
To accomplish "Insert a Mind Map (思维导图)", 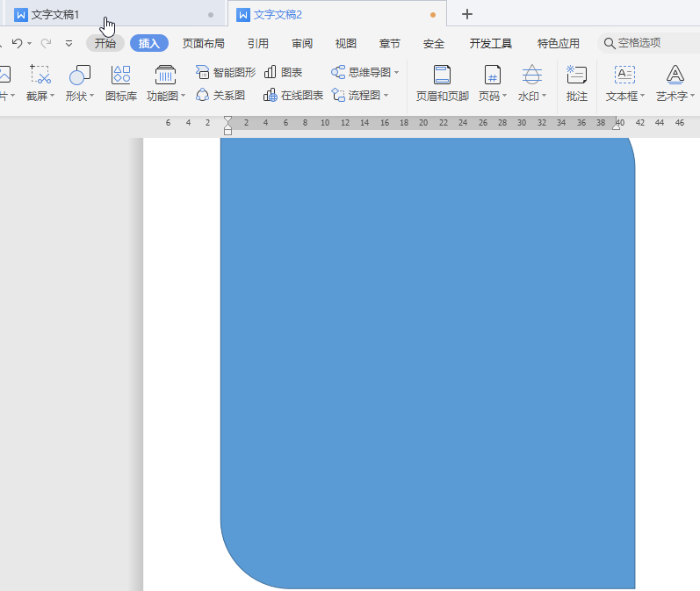I will tap(364, 72).
